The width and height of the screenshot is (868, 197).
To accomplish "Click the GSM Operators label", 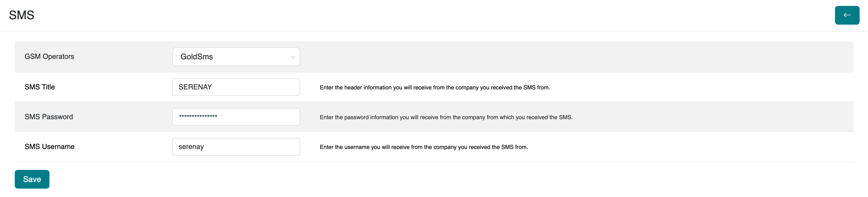I will (49, 56).
